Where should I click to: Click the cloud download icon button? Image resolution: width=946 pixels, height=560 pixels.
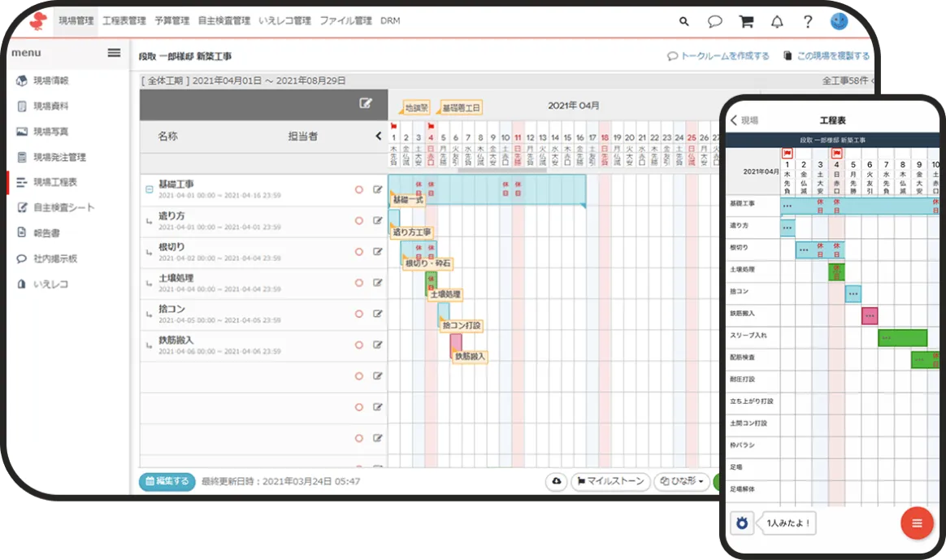pos(556,481)
